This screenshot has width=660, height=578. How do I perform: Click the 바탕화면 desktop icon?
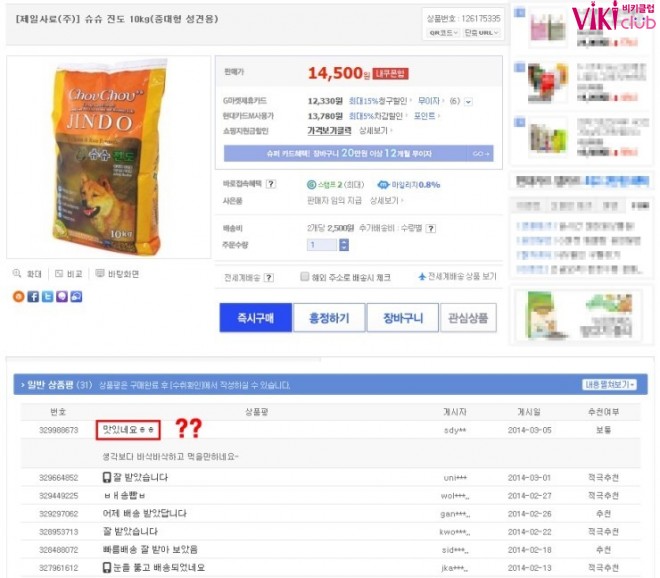click(100, 274)
